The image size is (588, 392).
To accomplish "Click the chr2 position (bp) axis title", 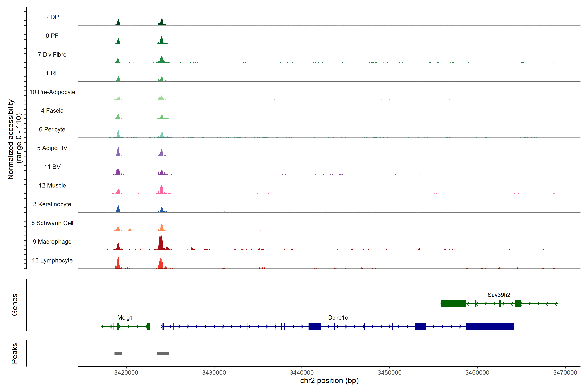I will click(329, 381).
